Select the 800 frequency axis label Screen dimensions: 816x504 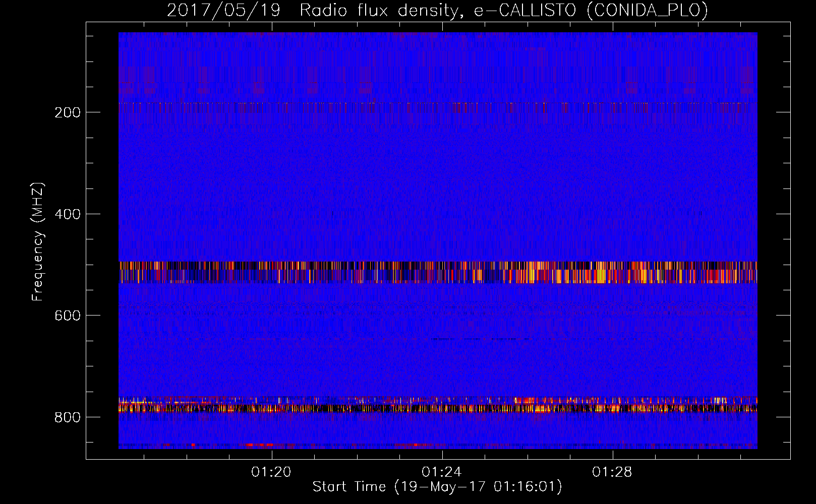click(x=68, y=417)
